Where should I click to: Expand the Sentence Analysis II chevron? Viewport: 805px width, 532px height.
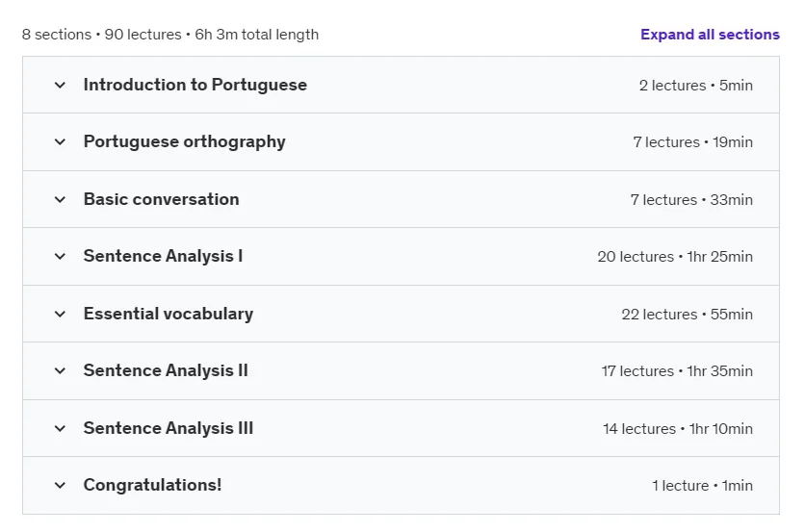[x=60, y=371]
